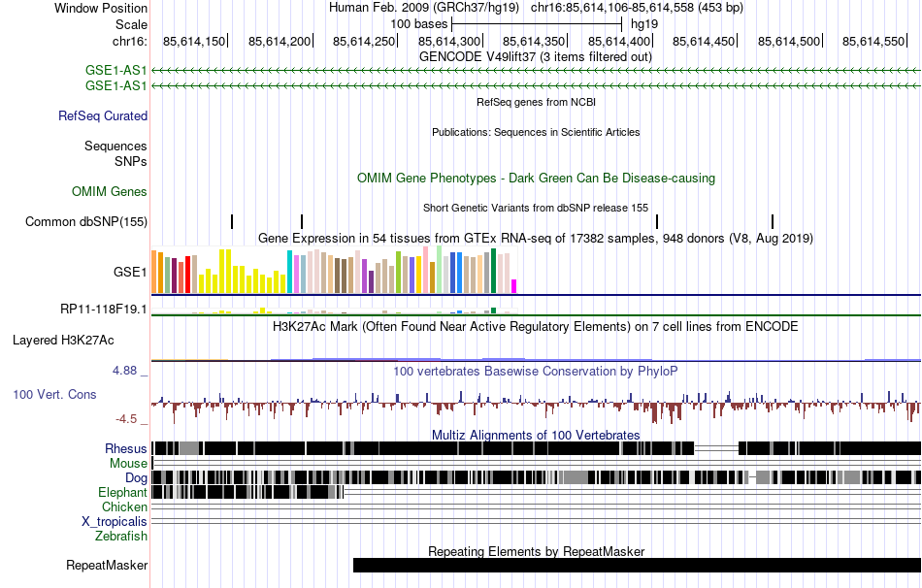Image resolution: width=922 pixels, height=588 pixels.
Task: Click the chr16:85,614,106-85,614,558 position text
Action: point(637,8)
